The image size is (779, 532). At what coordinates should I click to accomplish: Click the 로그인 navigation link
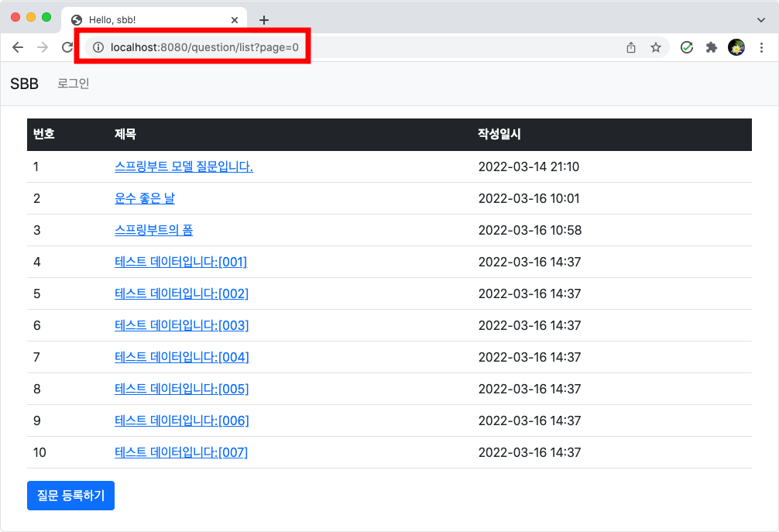[x=73, y=84]
